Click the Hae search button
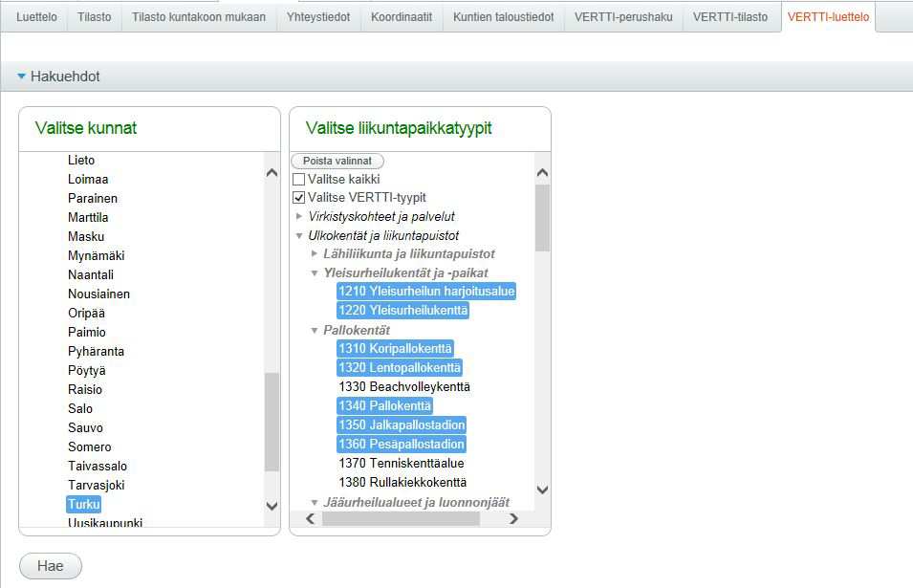Image resolution: width=913 pixels, height=588 pixels. (x=51, y=566)
